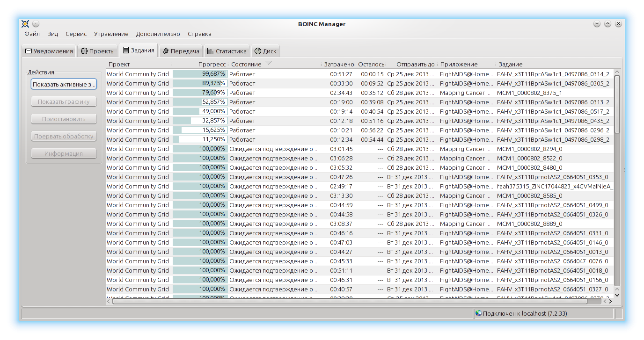Click the window shade down button in title bar

[x=597, y=24]
